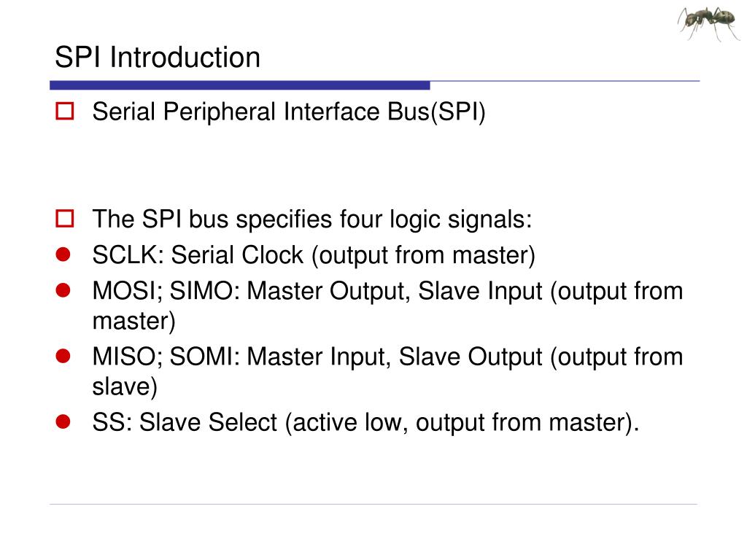747x560 pixels.
Task: Click the ant image in the corner
Action: [x=709, y=23]
